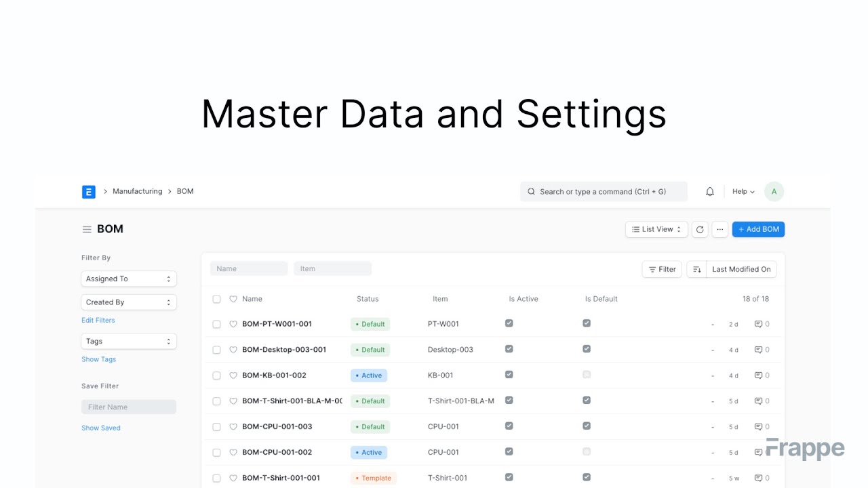Viewport: 868px width, 488px height.
Task: Click the '18 of 18' count text
Action: (x=755, y=299)
